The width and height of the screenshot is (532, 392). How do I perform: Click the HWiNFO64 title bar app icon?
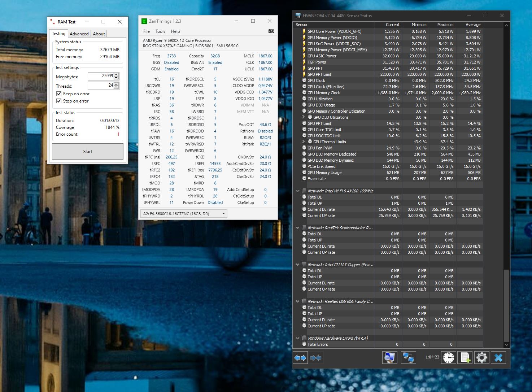298,16
